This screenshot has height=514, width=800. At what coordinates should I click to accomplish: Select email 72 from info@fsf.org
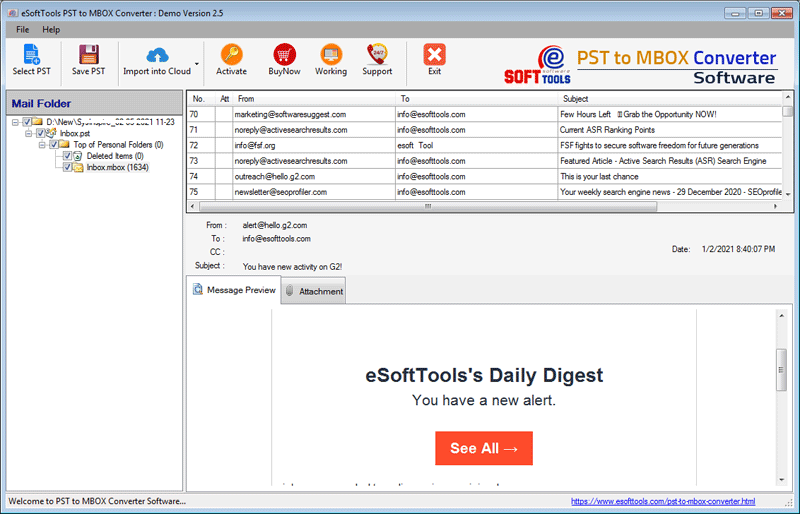pyautogui.click(x=484, y=145)
